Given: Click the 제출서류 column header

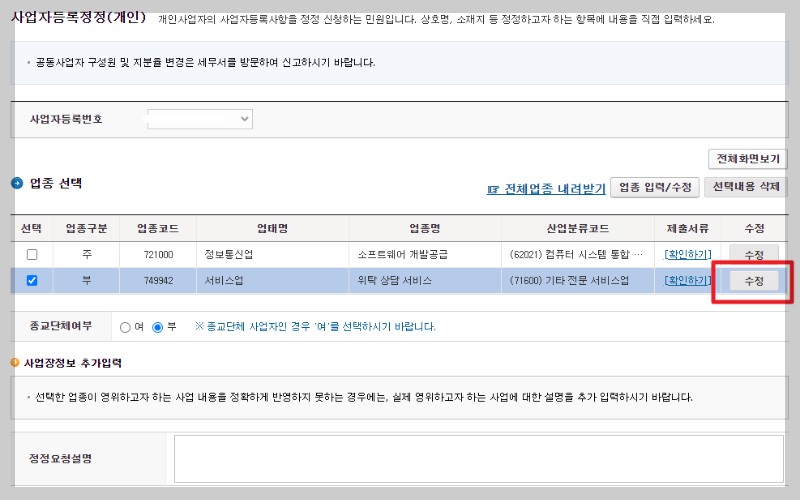Looking at the screenshot, I should tap(687, 228).
